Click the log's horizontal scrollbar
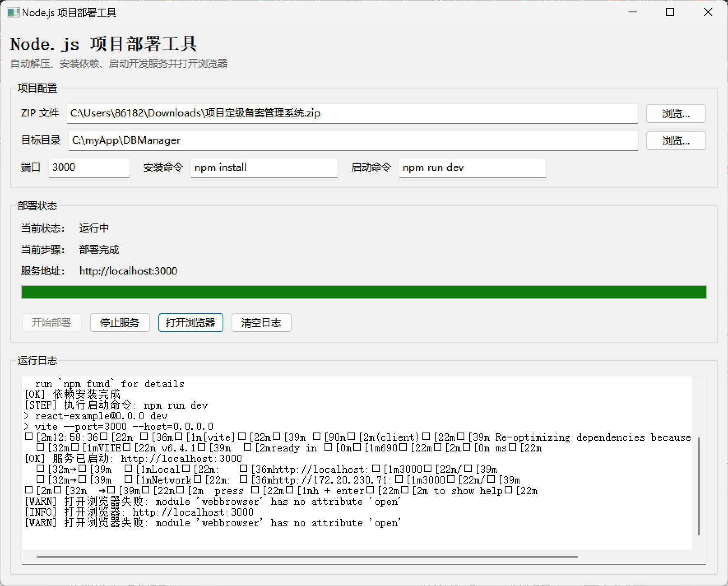 pos(307,557)
